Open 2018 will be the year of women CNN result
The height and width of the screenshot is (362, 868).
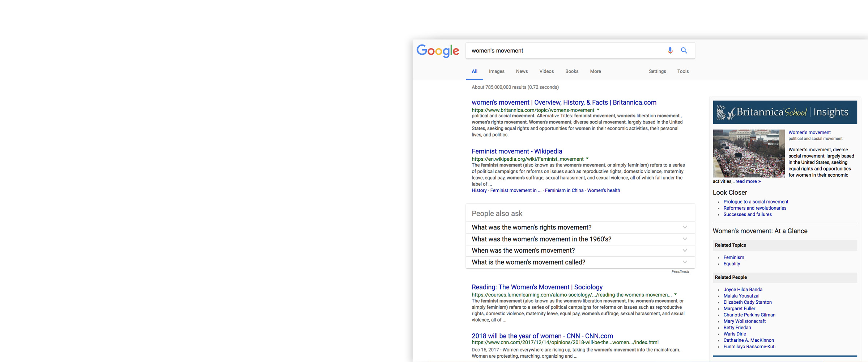(542, 336)
